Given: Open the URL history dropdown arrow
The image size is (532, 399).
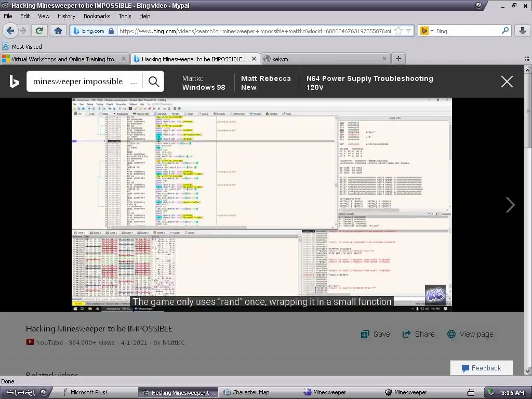Looking at the screenshot, I should point(409,31).
